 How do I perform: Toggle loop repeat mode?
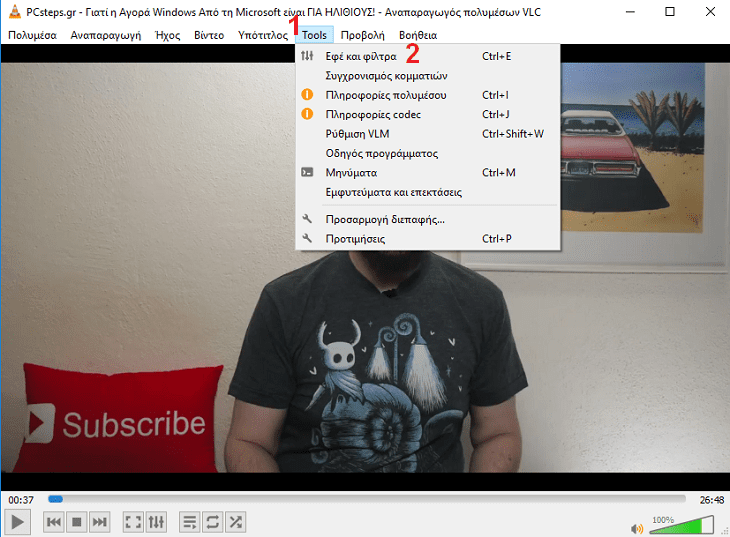[213, 522]
